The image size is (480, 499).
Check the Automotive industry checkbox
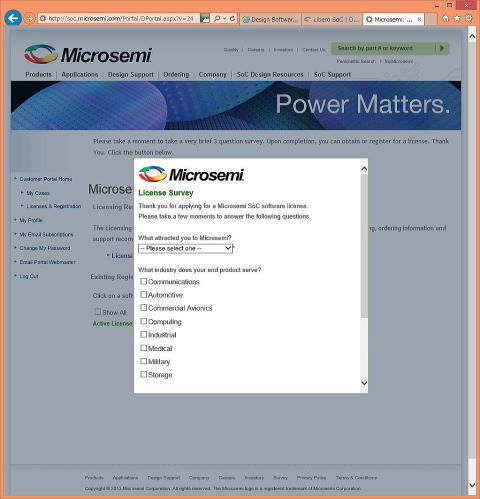click(x=143, y=294)
